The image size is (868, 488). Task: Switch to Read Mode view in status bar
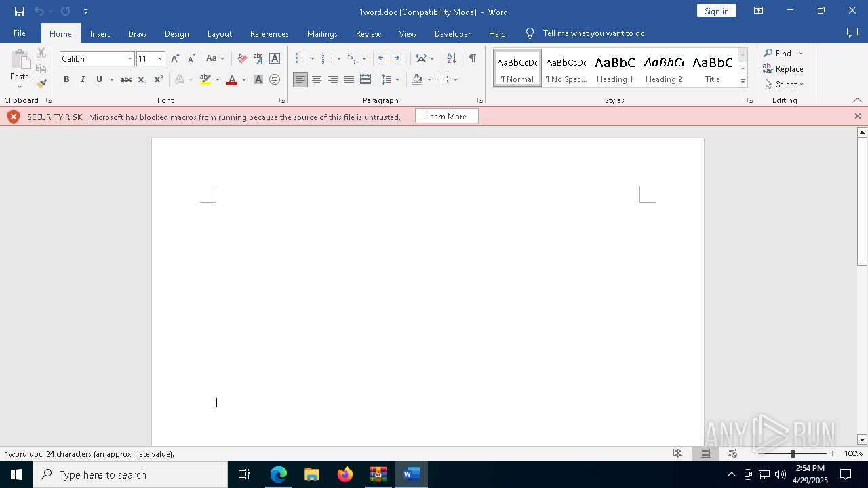coord(677,453)
